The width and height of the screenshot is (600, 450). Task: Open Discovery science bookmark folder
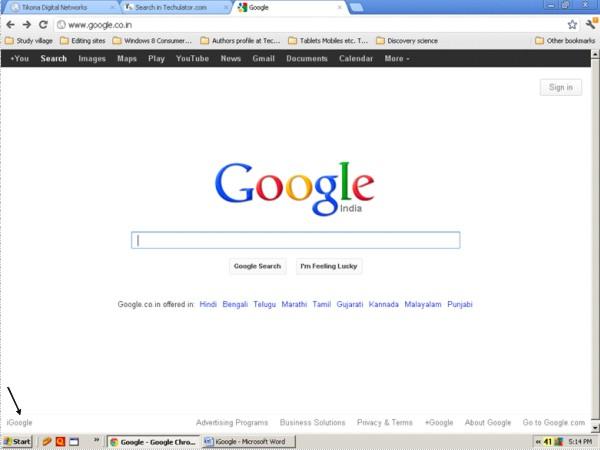click(407, 41)
